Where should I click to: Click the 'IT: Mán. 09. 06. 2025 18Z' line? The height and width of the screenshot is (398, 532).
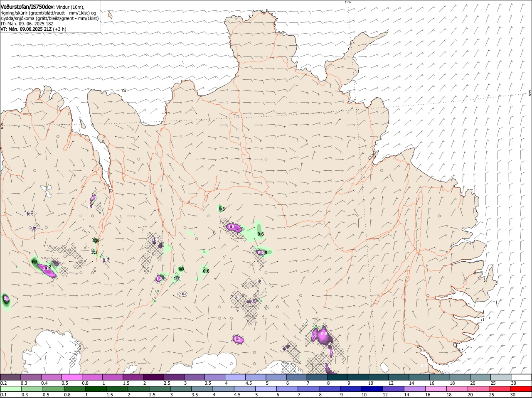point(27,24)
